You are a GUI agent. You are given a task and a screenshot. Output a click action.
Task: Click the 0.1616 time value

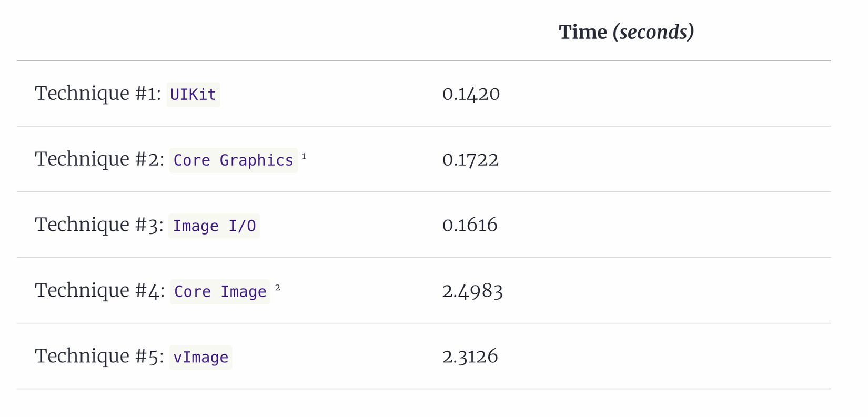470,226
